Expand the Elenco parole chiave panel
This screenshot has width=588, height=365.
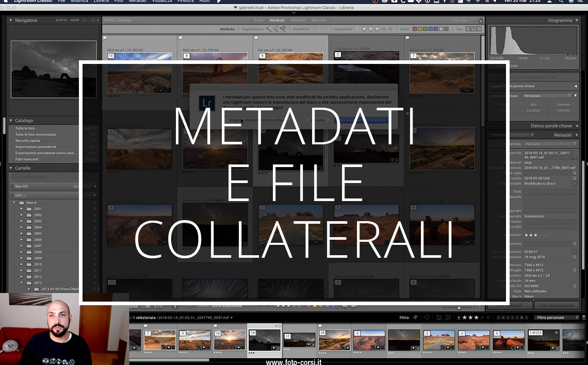coord(577,126)
